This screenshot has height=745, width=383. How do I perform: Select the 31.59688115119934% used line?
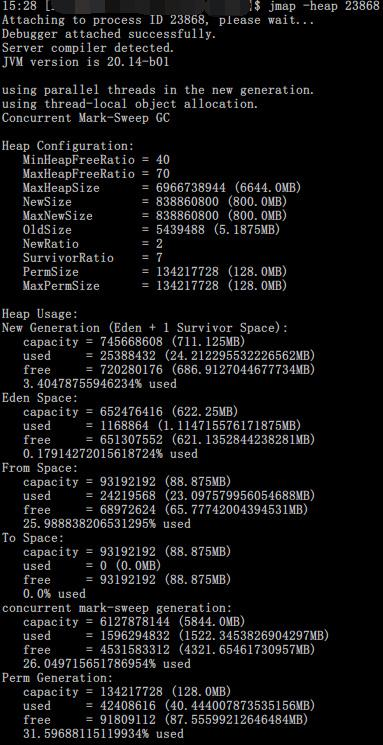coord(103,734)
